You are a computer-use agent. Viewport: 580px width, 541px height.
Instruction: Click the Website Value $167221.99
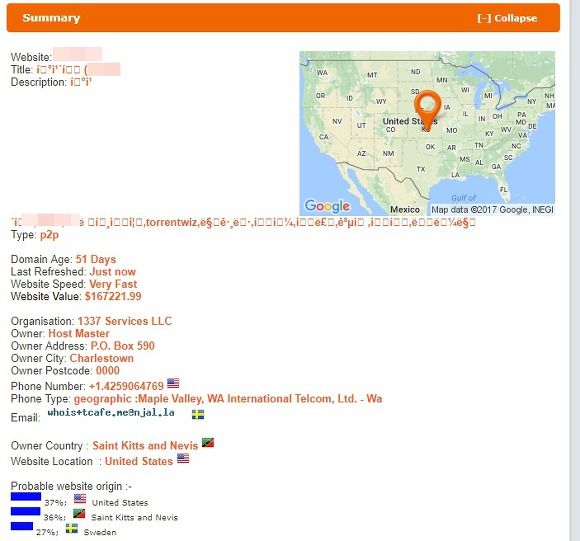click(113, 296)
